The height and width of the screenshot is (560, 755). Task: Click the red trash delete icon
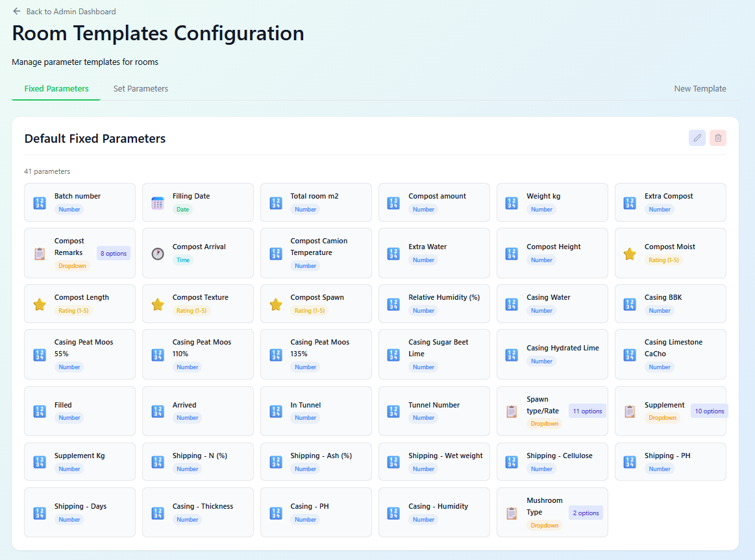(x=718, y=138)
